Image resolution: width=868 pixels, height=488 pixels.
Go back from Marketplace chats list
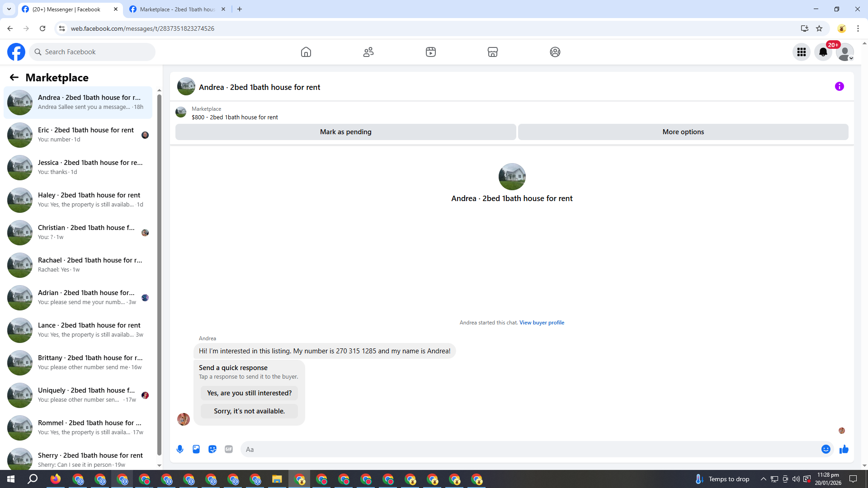14,78
